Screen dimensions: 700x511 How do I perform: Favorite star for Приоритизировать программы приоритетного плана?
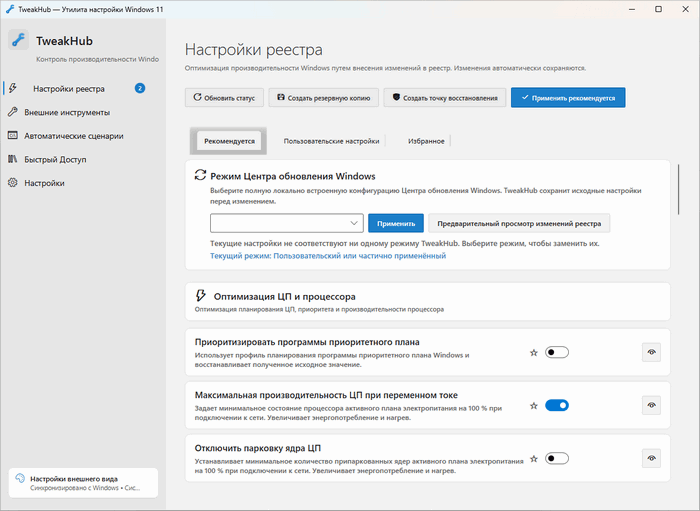pos(533,353)
